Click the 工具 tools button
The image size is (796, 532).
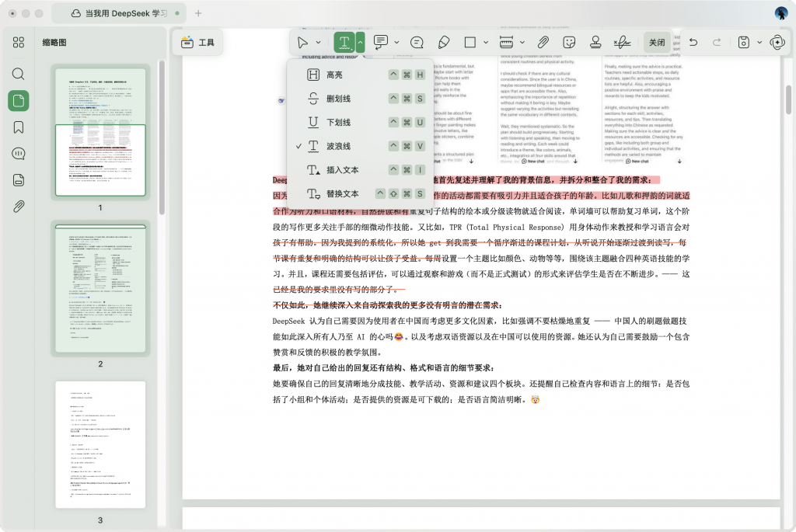click(x=197, y=43)
